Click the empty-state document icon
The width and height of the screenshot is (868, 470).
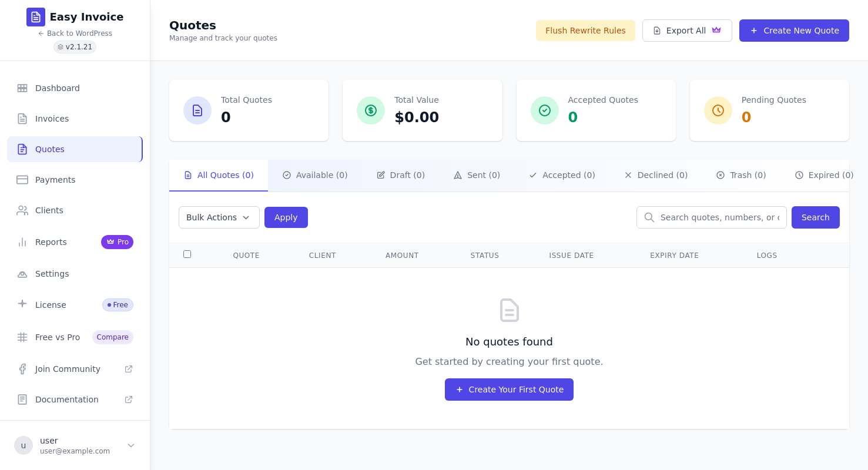[510, 310]
